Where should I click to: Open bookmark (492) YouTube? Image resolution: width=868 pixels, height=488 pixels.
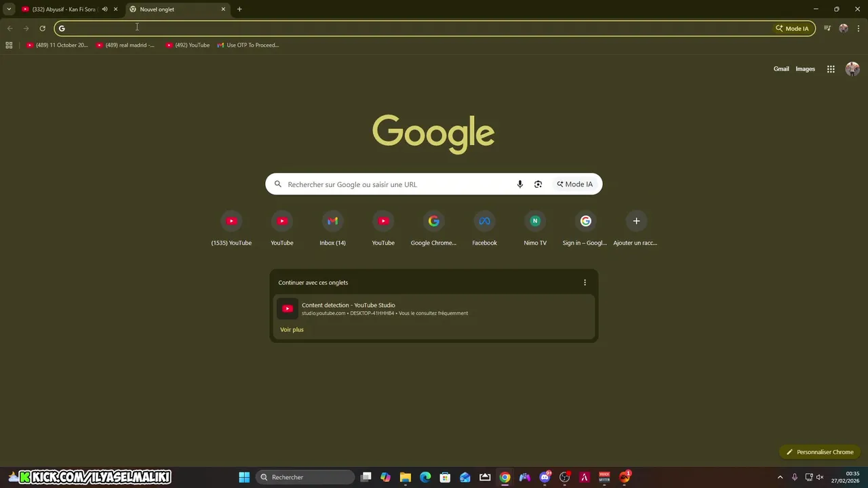pos(188,45)
